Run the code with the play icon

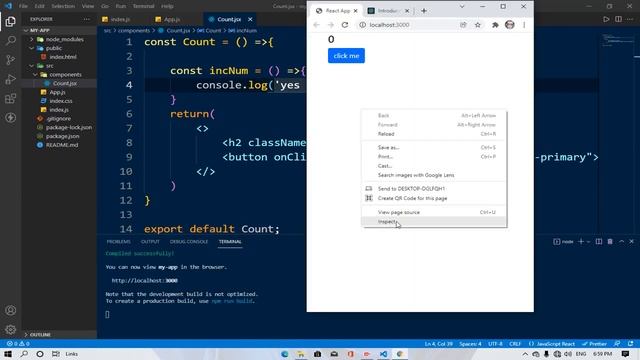click(606, 19)
